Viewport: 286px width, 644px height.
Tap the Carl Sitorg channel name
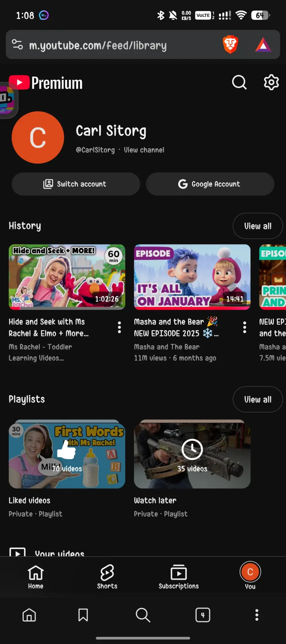111,131
